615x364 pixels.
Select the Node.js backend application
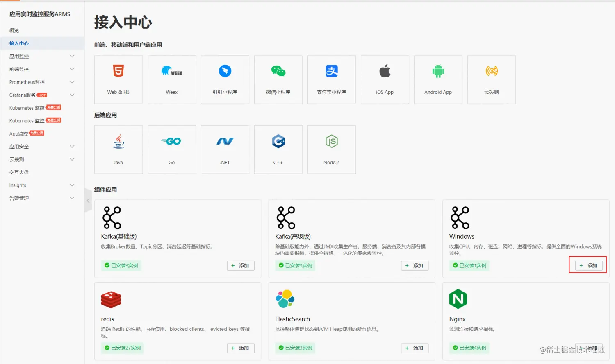pos(332,149)
